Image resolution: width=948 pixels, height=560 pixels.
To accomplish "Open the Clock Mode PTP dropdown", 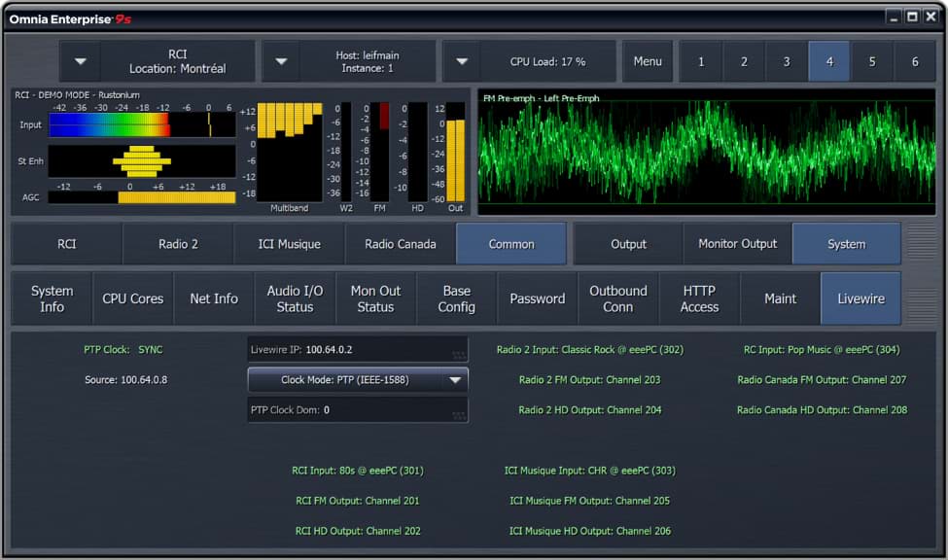I will pyautogui.click(x=357, y=380).
